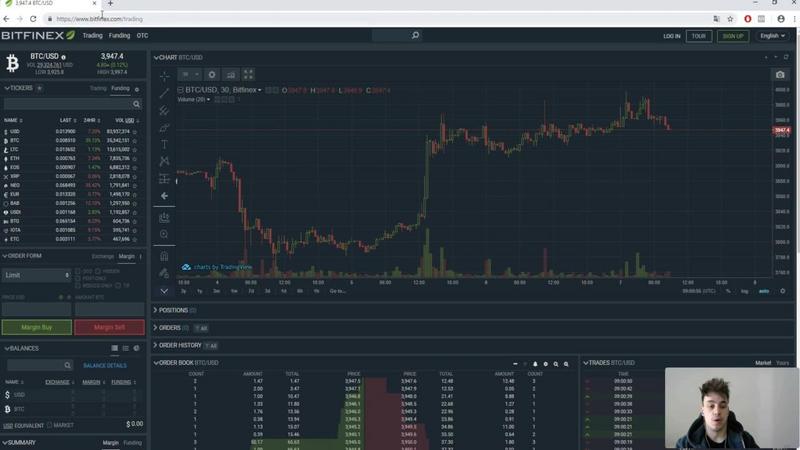Favorite the ETH ticker row star
This screenshot has height=450, width=800.
point(135,159)
